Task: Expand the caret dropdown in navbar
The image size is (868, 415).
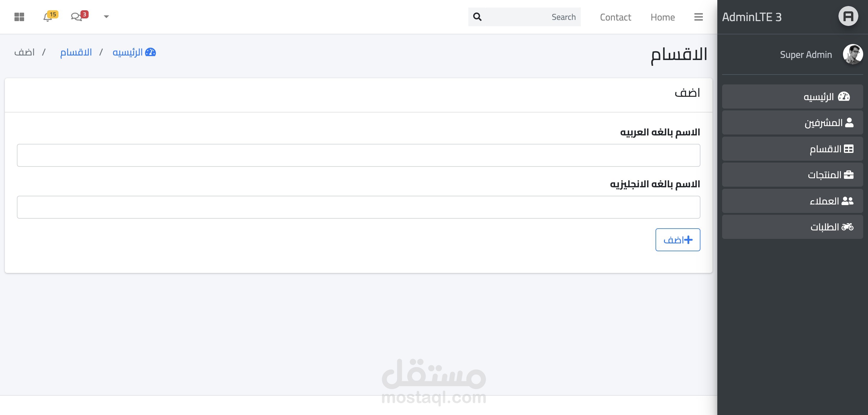Action: coord(106,17)
